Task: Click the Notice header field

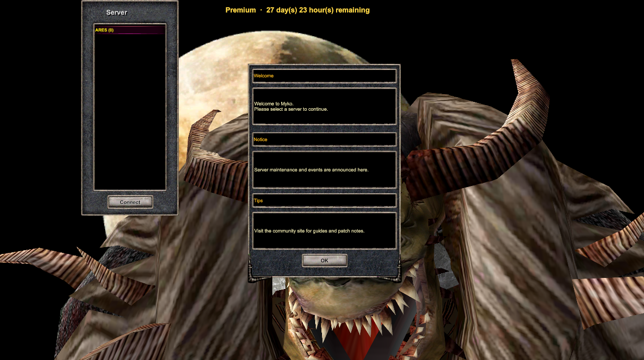Action: [x=324, y=140]
